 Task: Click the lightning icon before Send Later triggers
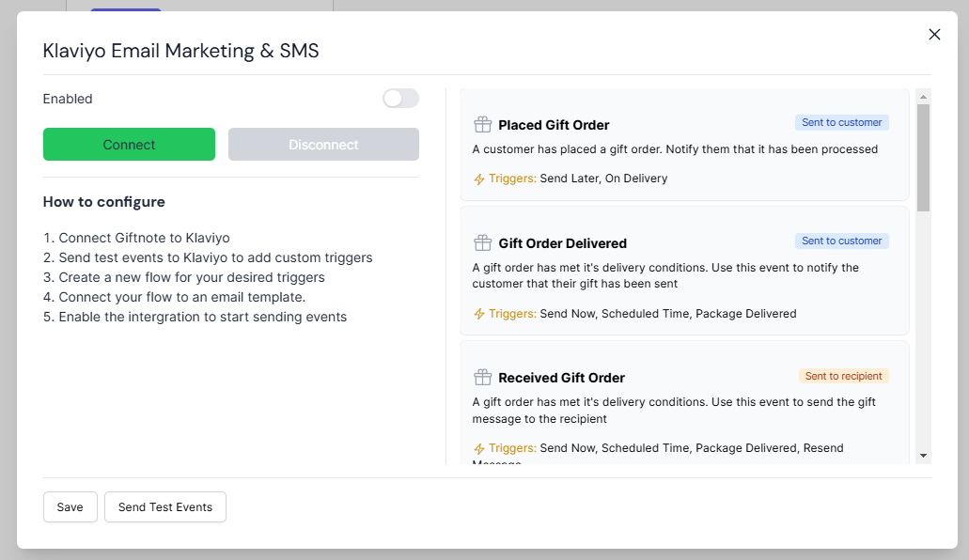479,179
